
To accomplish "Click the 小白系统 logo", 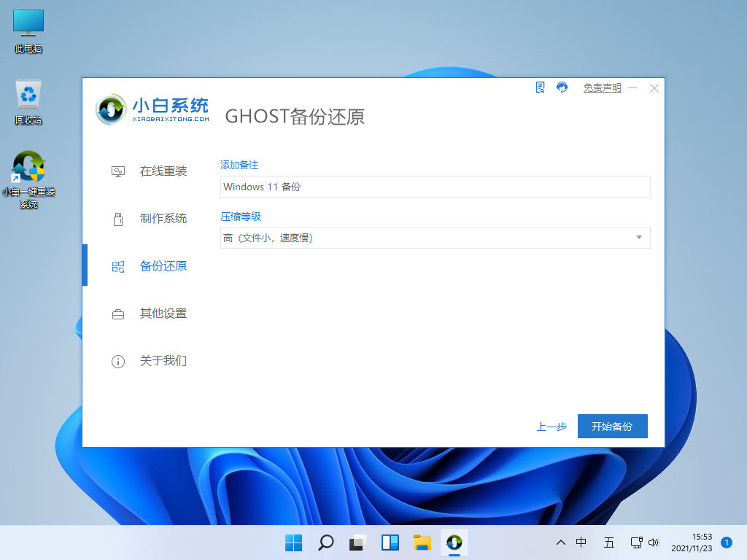I will [152, 109].
